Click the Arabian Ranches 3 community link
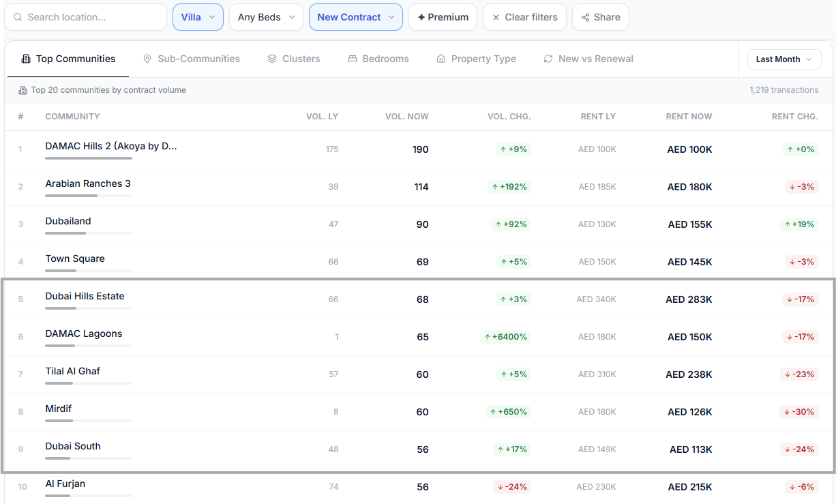 tap(88, 183)
